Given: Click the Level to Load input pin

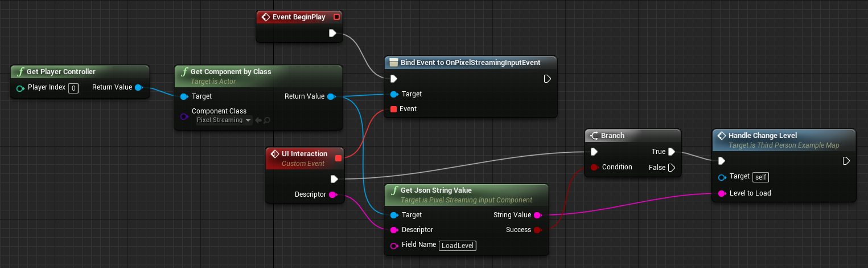Looking at the screenshot, I should pos(722,193).
